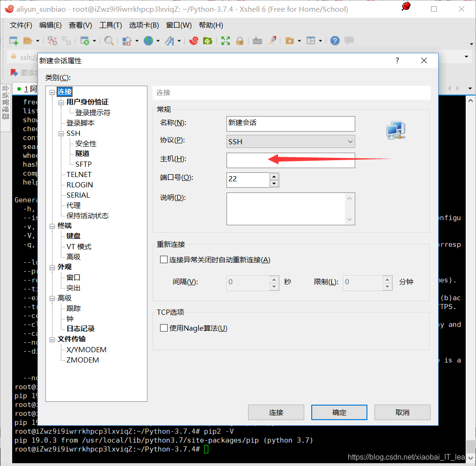Click the layout arrangement icon
This screenshot has width=476, height=466.
311,41
